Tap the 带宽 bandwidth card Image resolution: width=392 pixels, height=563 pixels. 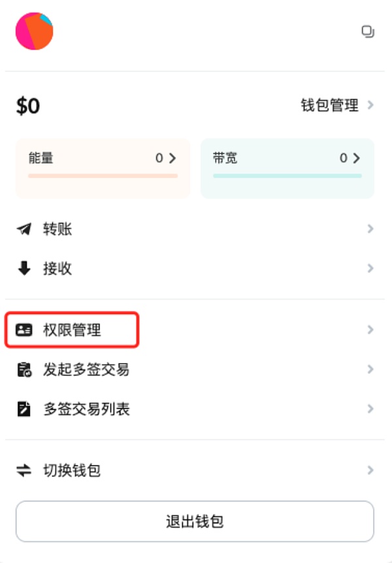[x=287, y=168]
